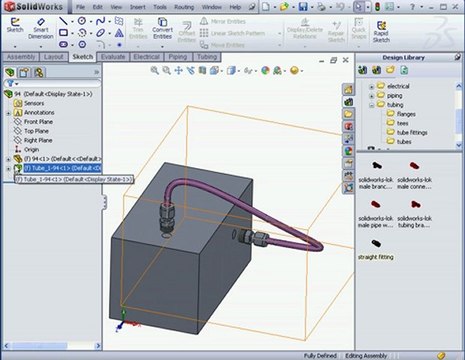
Task: Toggle the Design Library pushpin
Action: [x=458, y=57]
